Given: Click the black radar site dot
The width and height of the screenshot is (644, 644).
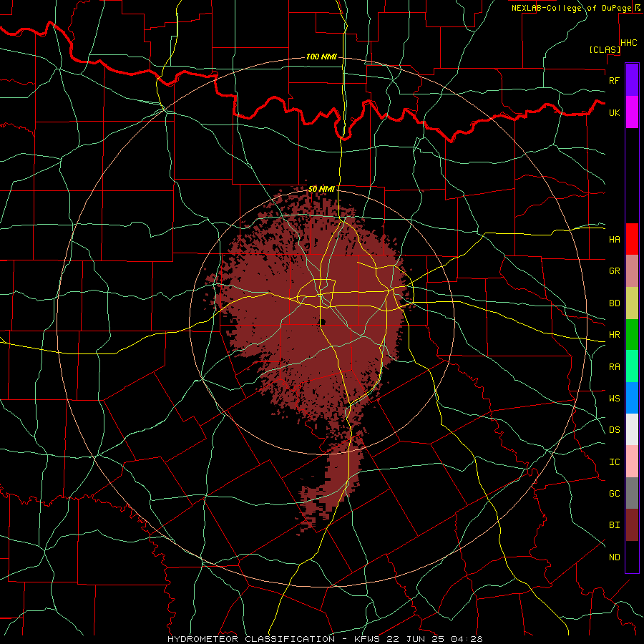Looking at the screenshot, I should (x=323, y=321).
